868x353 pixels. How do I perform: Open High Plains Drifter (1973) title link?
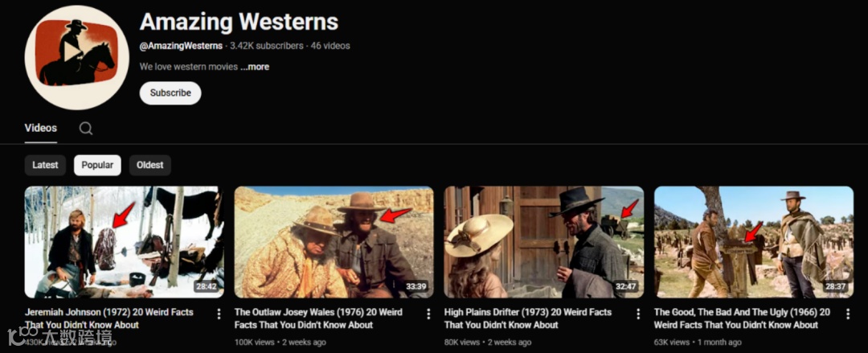click(x=528, y=318)
